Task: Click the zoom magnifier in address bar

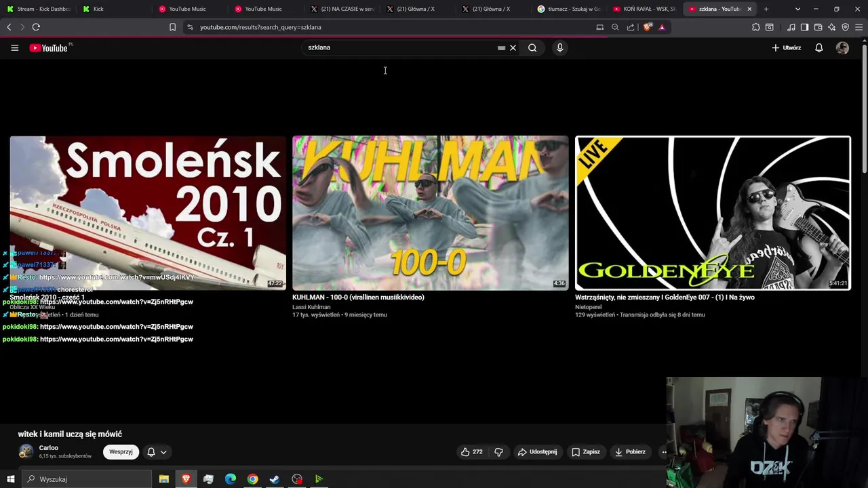Action: tap(615, 27)
